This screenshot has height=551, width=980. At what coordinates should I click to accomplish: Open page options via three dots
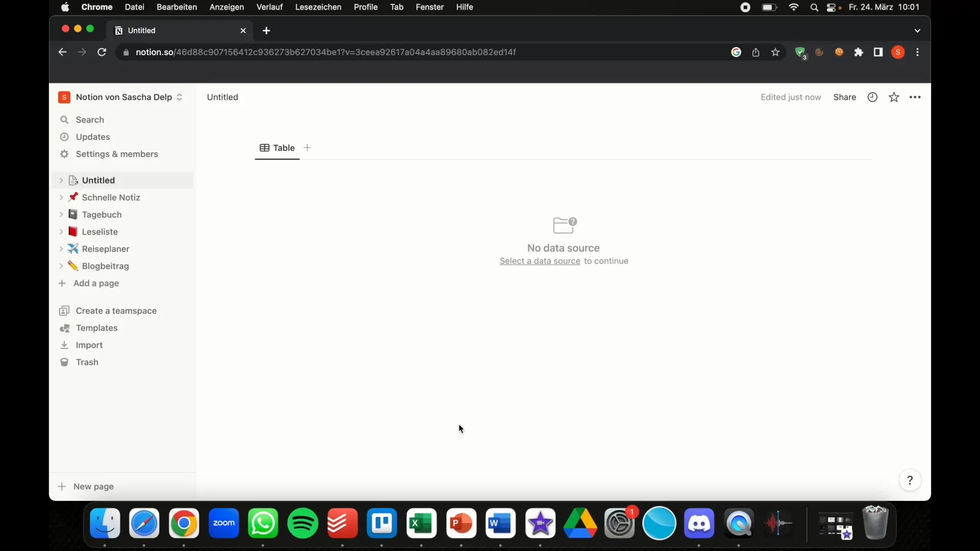tap(915, 96)
